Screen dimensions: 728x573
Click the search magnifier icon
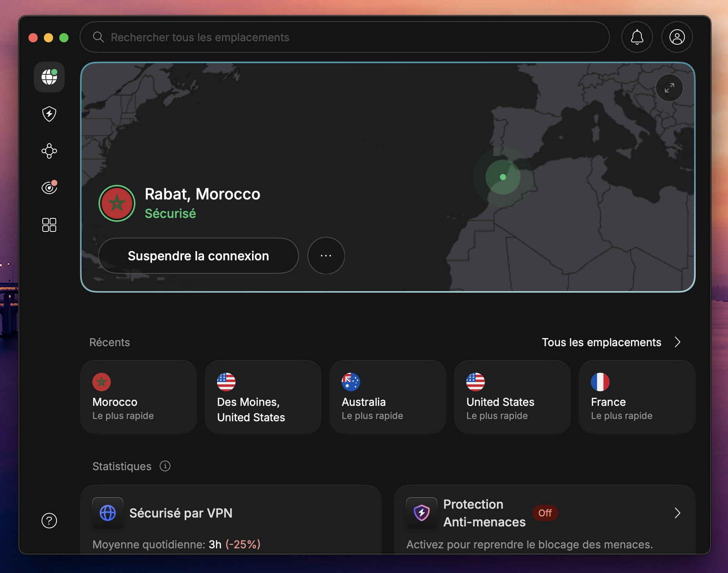(x=99, y=37)
